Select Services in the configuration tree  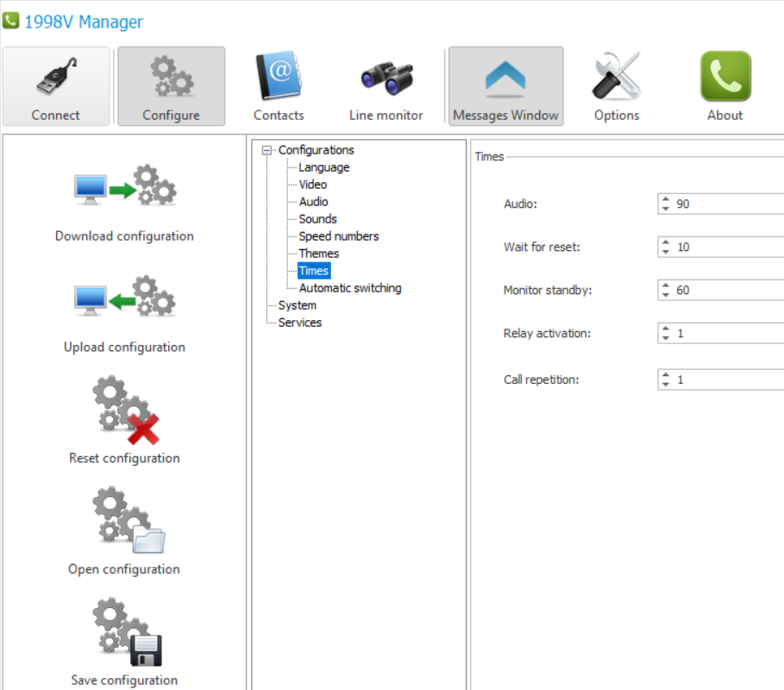click(299, 323)
